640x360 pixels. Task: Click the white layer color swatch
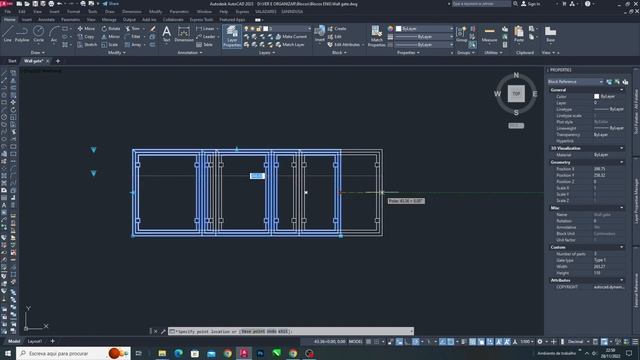(x=265, y=29)
